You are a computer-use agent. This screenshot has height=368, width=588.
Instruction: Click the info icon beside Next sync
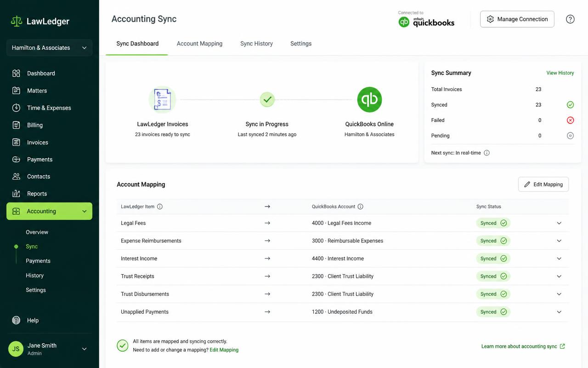tap(487, 153)
